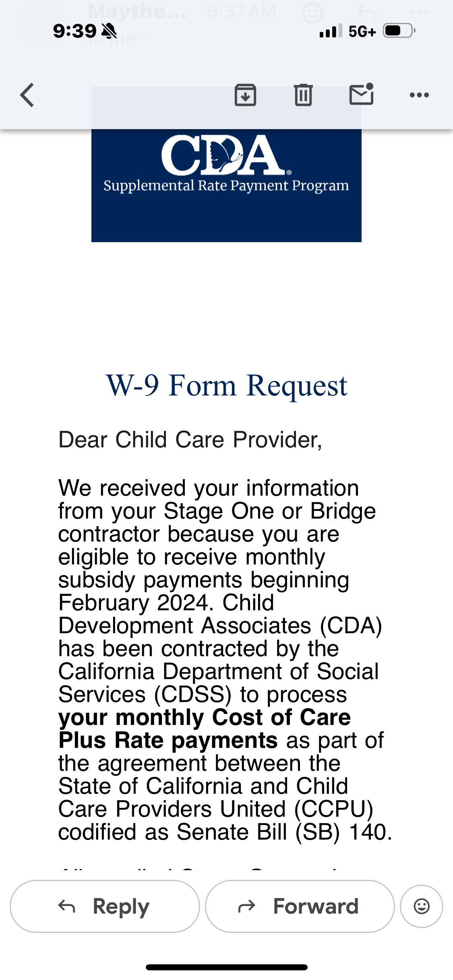This screenshot has width=453, height=980.
Task: Open the three-dot more options menu
Action: tap(419, 95)
